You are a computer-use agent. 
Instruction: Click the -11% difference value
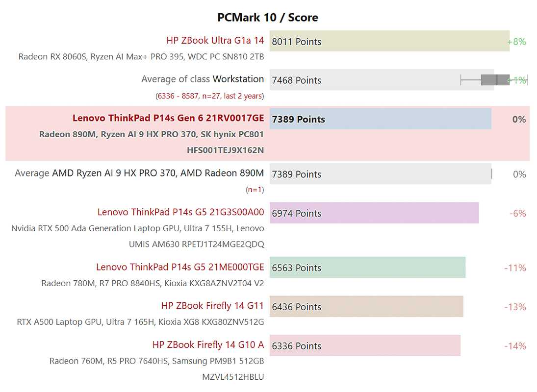(515, 268)
